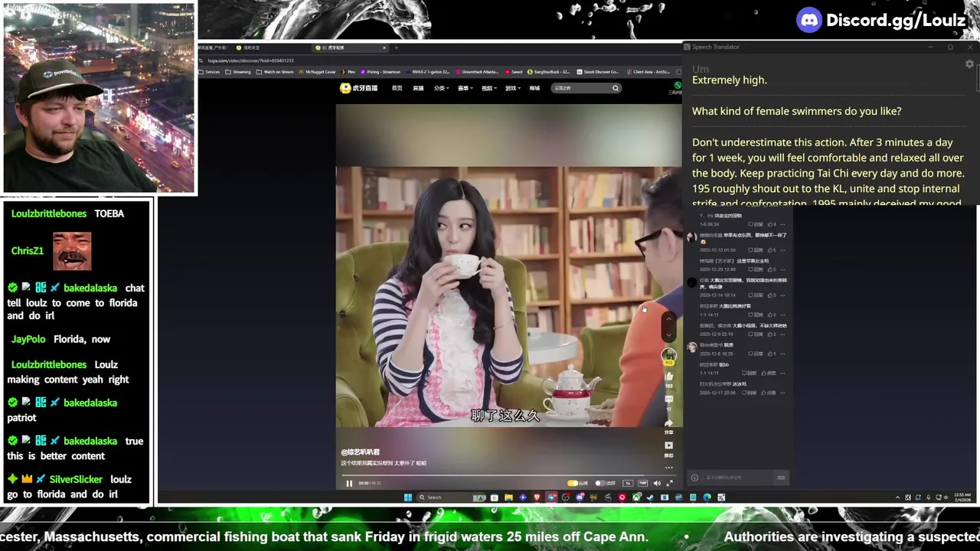Screen dimensions: 980x551
Task: Open more options for comment dated 2025-12-14 10:14
Action: coord(782,295)
